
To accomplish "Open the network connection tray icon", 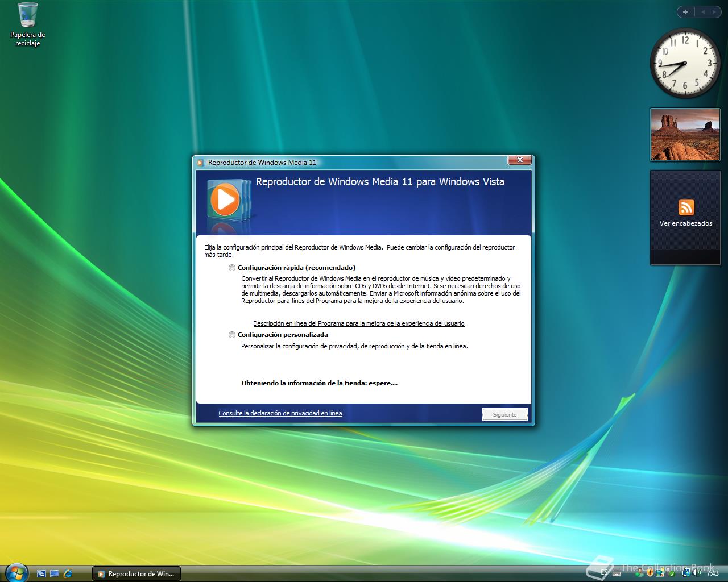I will click(x=686, y=573).
